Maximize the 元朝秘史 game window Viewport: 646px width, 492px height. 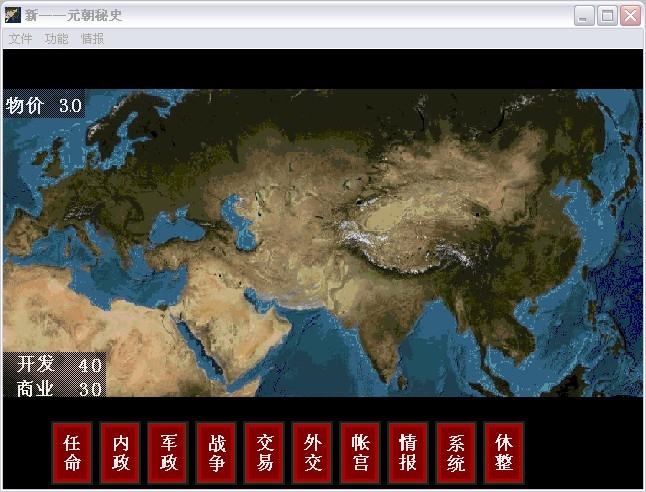[607, 16]
